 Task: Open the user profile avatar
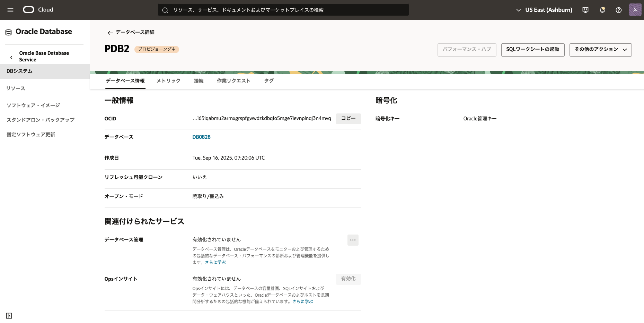pos(635,10)
